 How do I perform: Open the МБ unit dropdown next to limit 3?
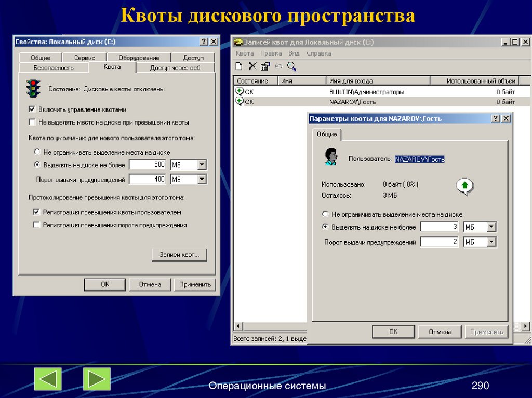491,227
